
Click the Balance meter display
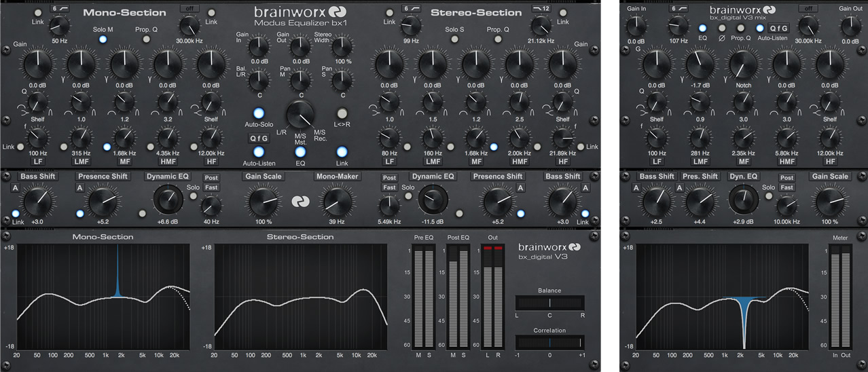tap(549, 303)
